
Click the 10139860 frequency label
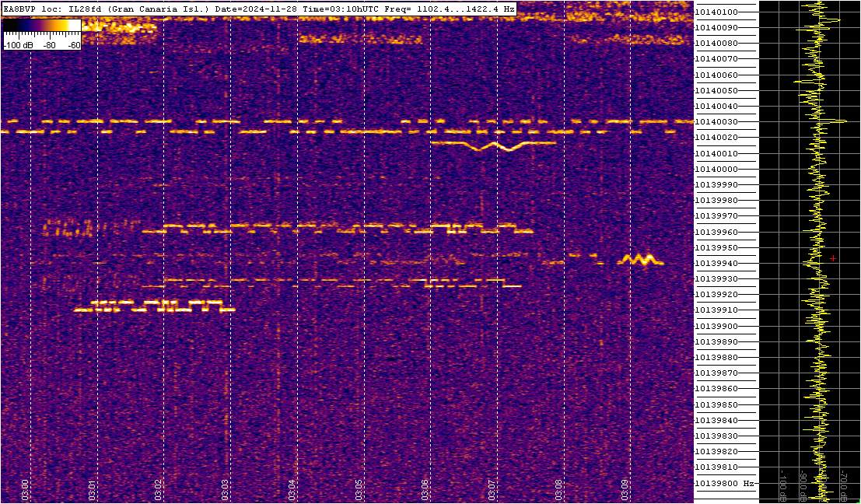(716, 389)
